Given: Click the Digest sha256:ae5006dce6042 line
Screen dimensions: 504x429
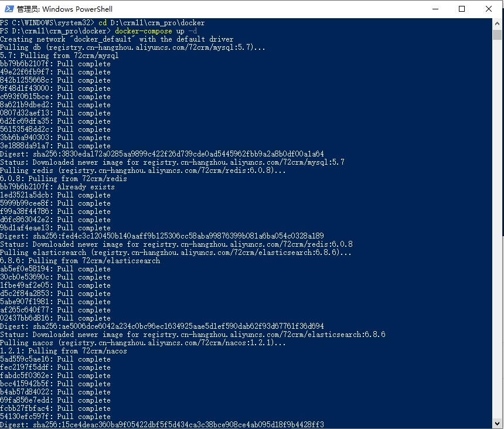Looking at the screenshot, I should (162, 326).
